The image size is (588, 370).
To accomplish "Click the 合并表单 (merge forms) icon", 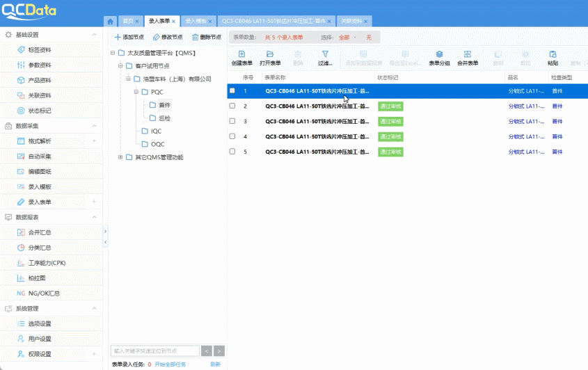I will 468,54.
